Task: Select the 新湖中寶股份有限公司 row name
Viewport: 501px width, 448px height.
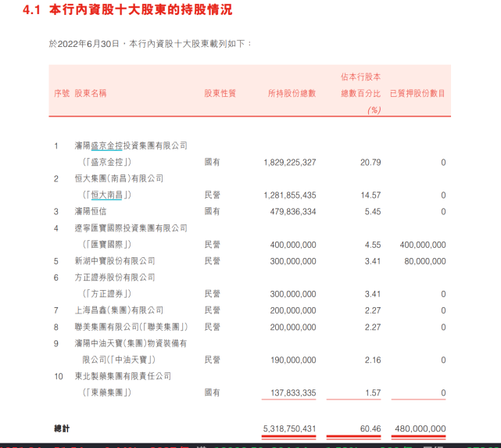Action: point(115,261)
